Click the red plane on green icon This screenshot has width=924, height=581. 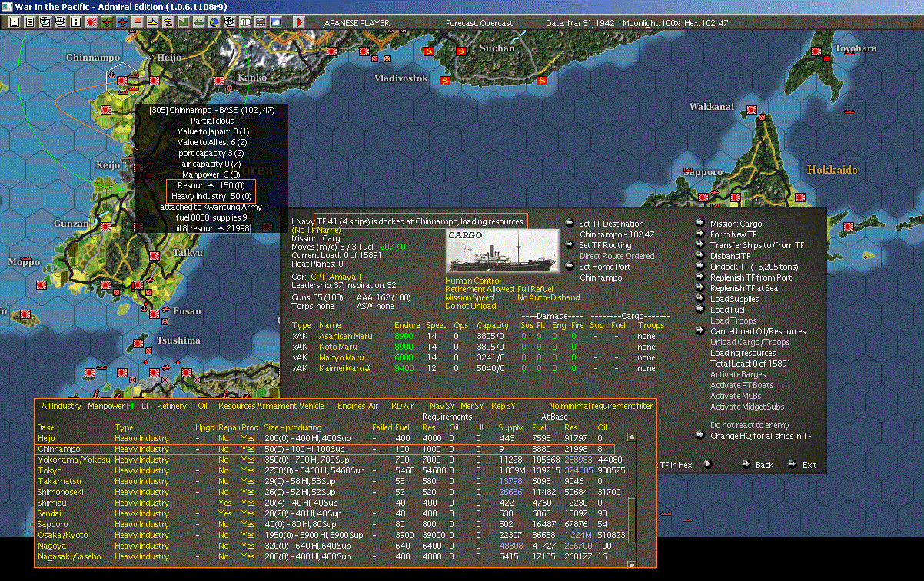107,22
